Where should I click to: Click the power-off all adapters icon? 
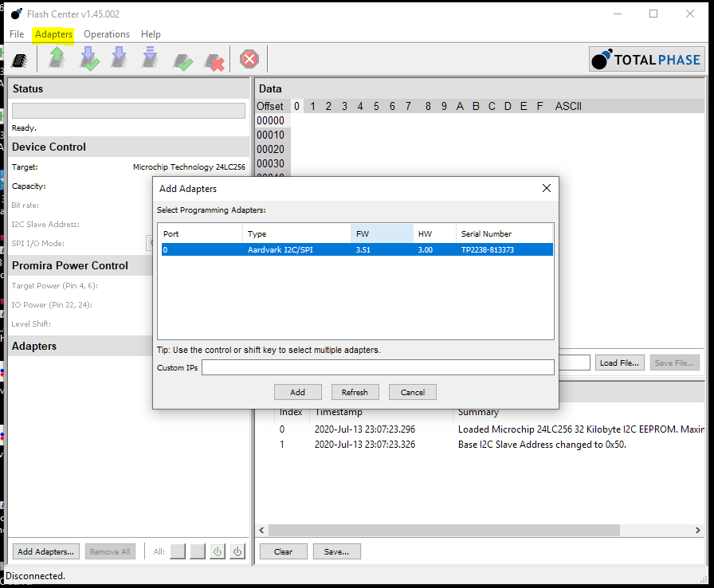pyautogui.click(x=237, y=551)
